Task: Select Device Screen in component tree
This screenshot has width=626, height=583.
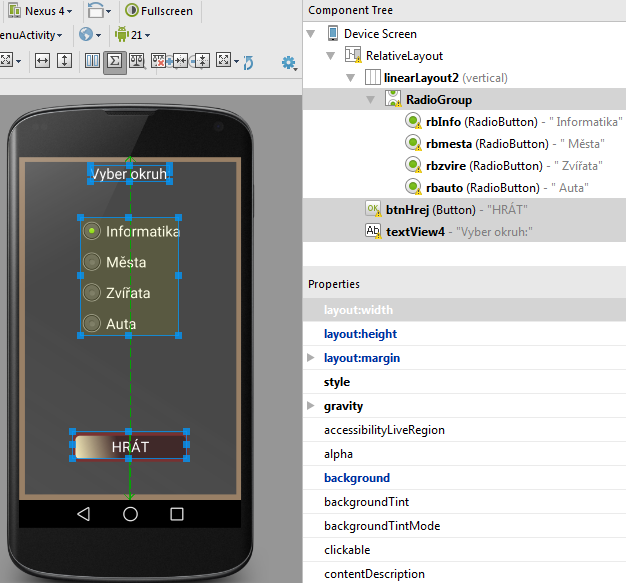Action: (x=380, y=34)
